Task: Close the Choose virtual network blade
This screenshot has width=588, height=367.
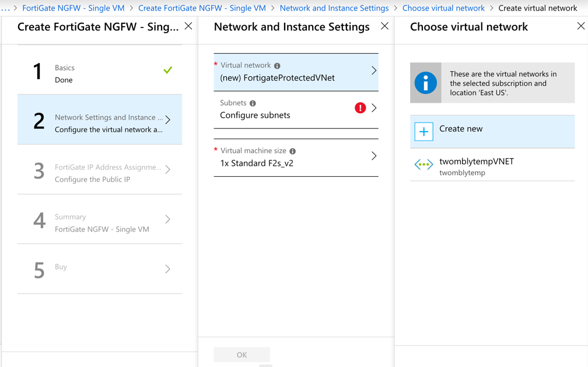Action: click(580, 26)
